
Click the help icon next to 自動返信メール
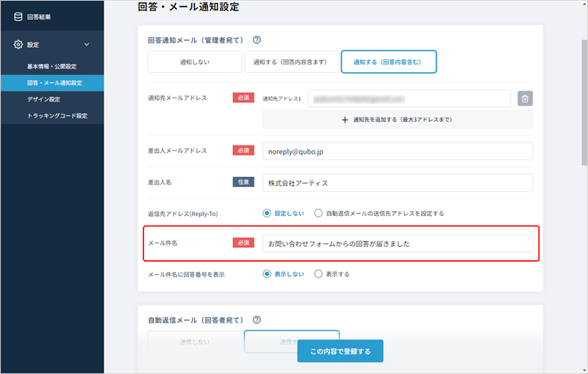click(257, 320)
